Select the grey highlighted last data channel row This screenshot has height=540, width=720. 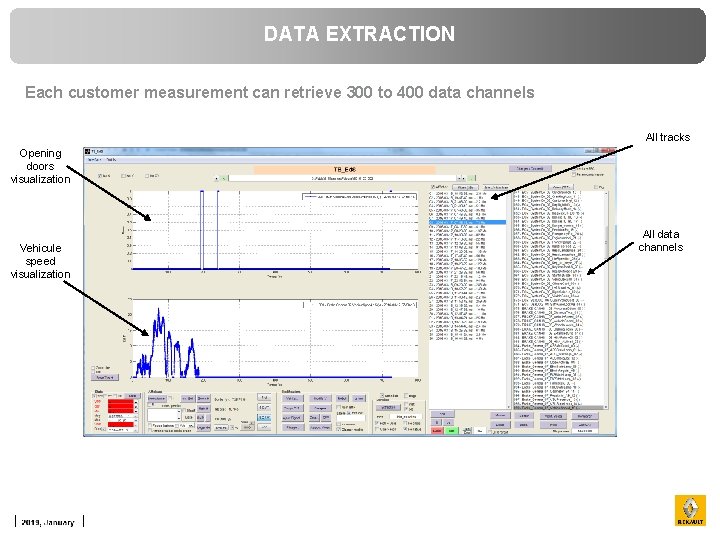coord(558,407)
